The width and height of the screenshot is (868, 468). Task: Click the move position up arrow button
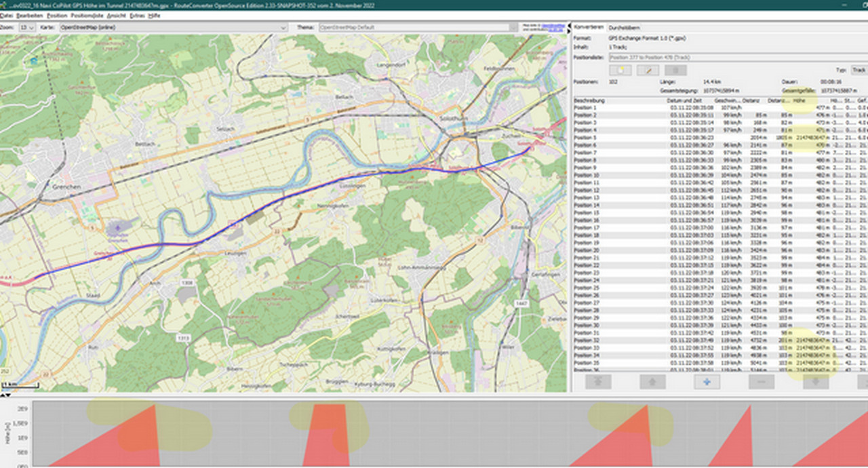click(x=652, y=382)
